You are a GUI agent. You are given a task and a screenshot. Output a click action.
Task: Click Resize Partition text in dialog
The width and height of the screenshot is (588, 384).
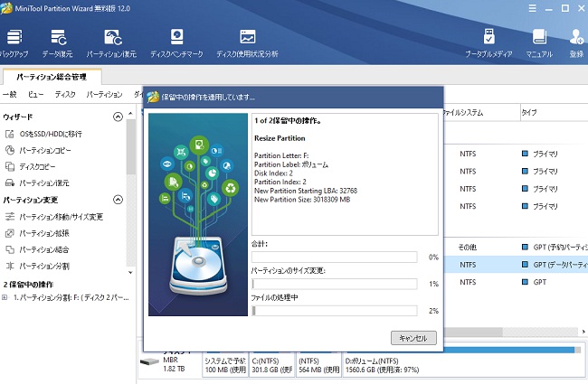tap(280, 138)
